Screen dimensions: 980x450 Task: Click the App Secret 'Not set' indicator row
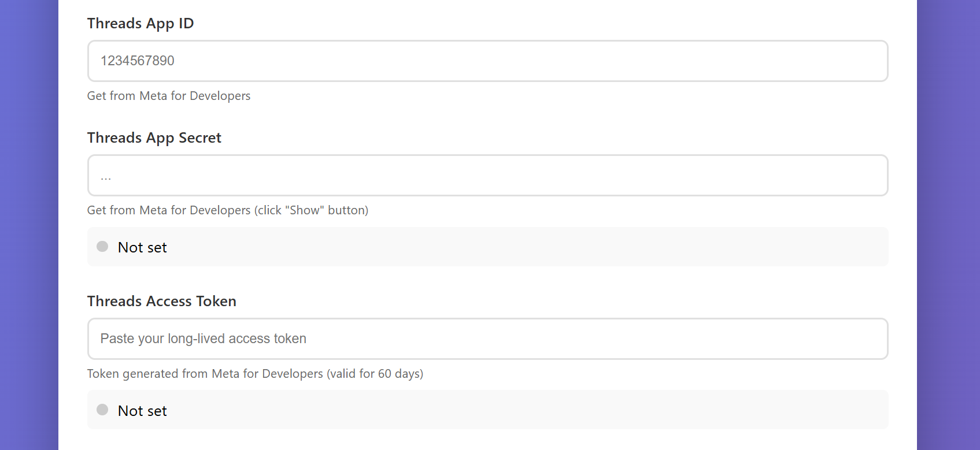pos(487,247)
